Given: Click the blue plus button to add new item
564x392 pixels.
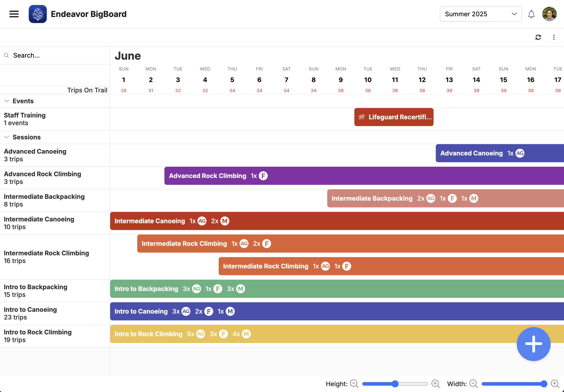Looking at the screenshot, I should click(x=533, y=344).
